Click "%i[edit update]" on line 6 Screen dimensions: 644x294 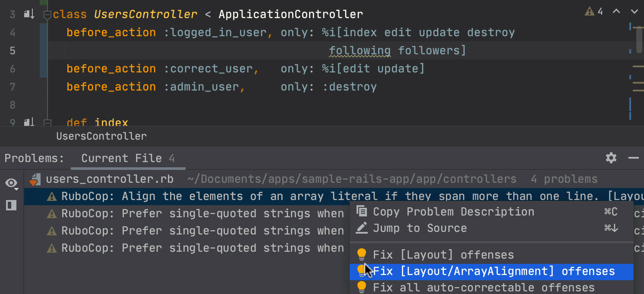point(374,69)
